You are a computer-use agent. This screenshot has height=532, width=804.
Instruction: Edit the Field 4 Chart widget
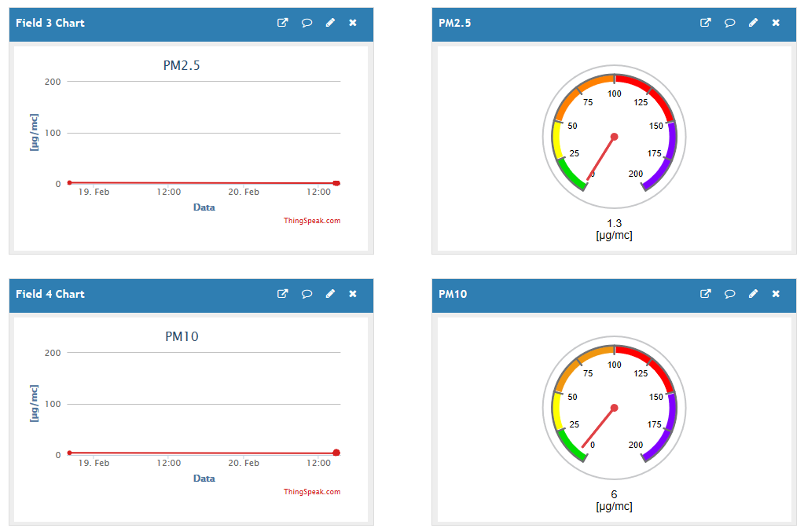pyautogui.click(x=330, y=294)
